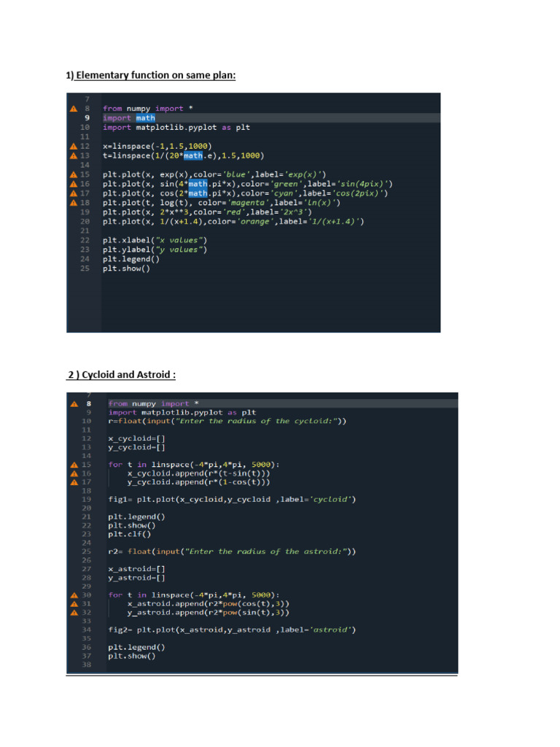
Task: Click the y_cycloid=[] line
Action: (x=136, y=447)
